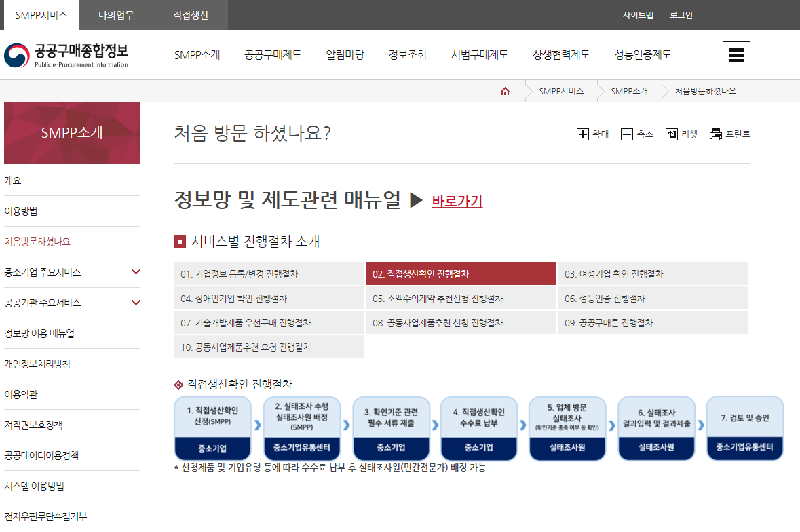Click 처음방문하셨나요 in the breadcrumb
Image resolution: width=800 pixels, height=532 pixels.
click(706, 92)
